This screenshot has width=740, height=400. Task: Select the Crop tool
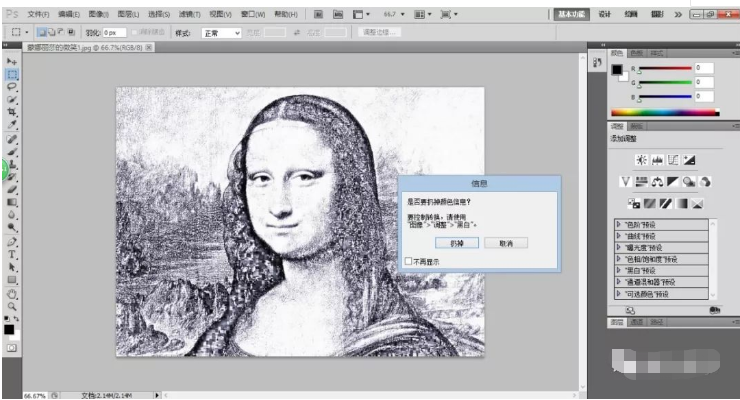tap(12, 112)
